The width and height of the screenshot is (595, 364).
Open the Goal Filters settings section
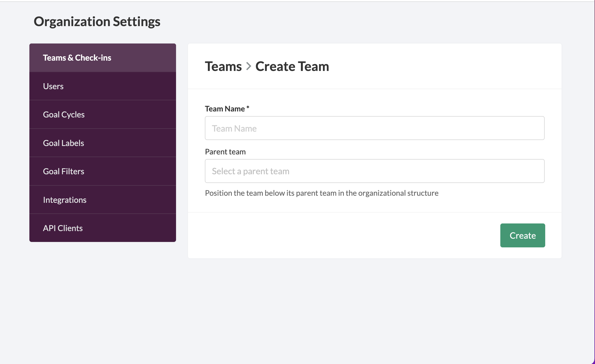[x=103, y=171]
